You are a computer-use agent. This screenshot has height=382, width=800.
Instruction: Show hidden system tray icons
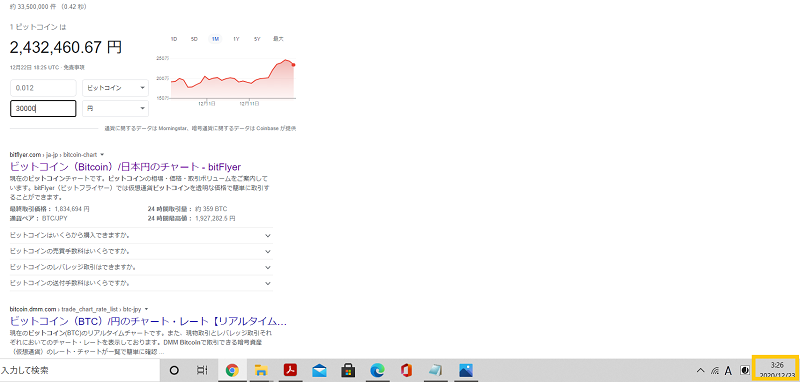point(701,370)
